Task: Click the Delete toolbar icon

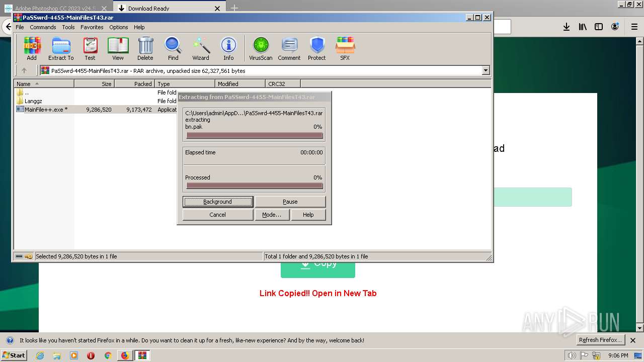Action: pyautogui.click(x=145, y=49)
